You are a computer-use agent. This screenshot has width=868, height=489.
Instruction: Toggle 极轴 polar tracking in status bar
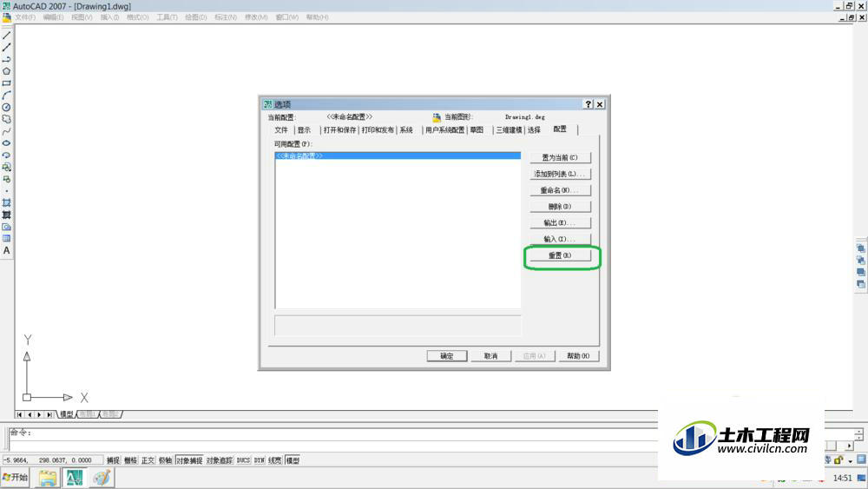point(165,460)
